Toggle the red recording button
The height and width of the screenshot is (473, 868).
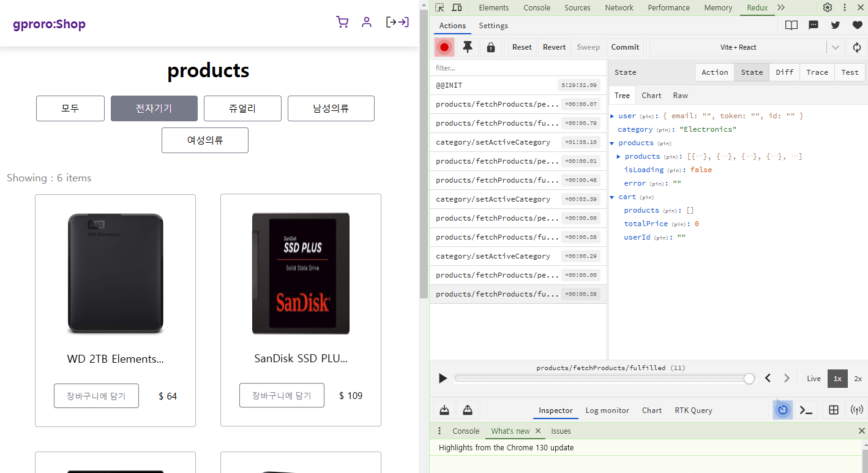pos(444,47)
